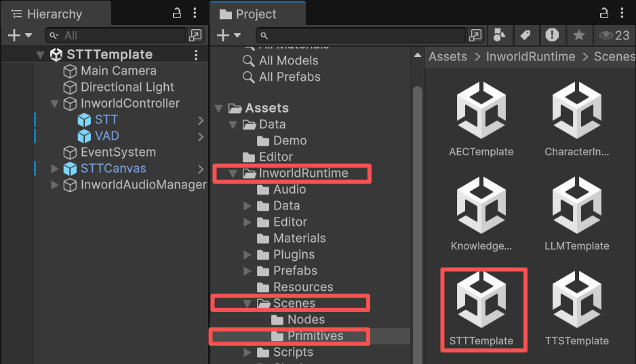Collapse the Scenes folder arrow
This screenshot has height=364, width=636.
[x=247, y=303]
